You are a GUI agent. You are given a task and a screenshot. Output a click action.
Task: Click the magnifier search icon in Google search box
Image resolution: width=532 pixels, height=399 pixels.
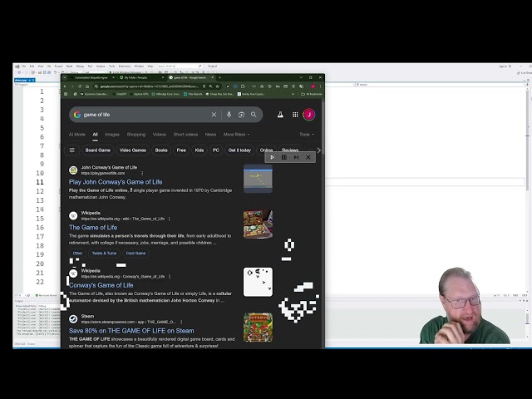point(254,115)
